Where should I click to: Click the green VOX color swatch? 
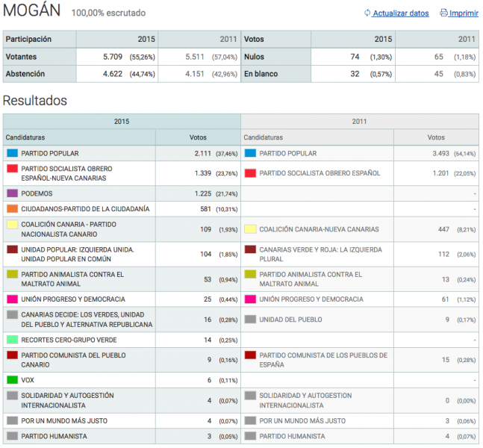pyautogui.click(x=13, y=379)
